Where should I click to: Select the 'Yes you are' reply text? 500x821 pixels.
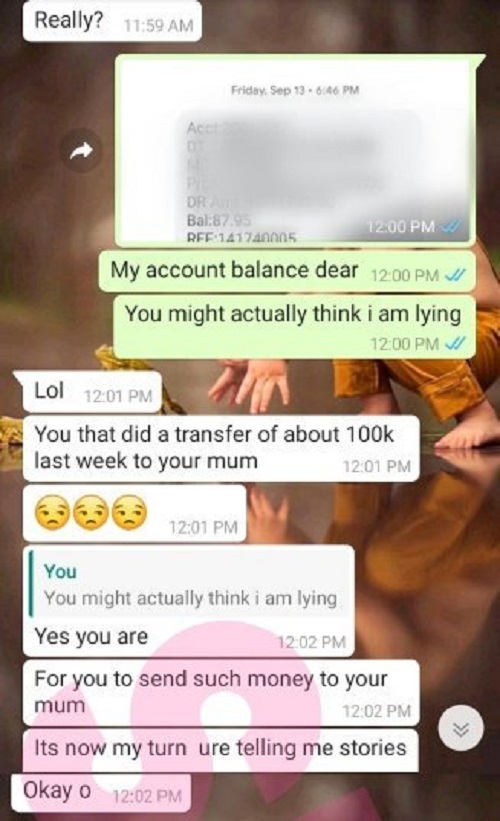tap(91, 637)
